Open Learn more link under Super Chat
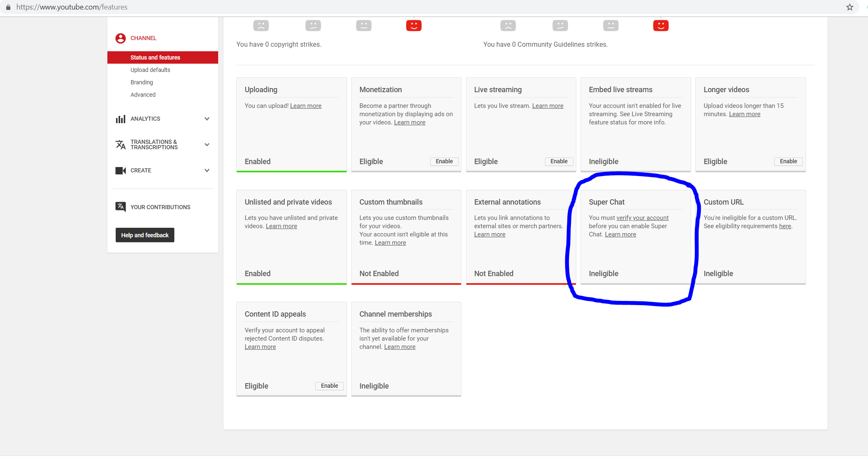Viewport: 868px width, 458px height. [621, 234]
